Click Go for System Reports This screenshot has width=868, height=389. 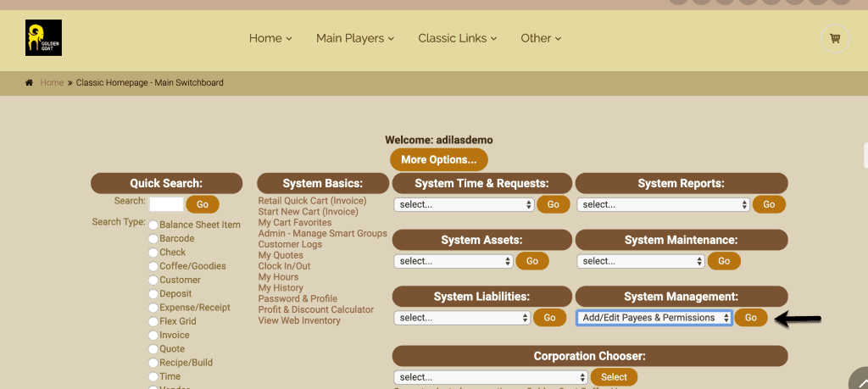tap(769, 204)
